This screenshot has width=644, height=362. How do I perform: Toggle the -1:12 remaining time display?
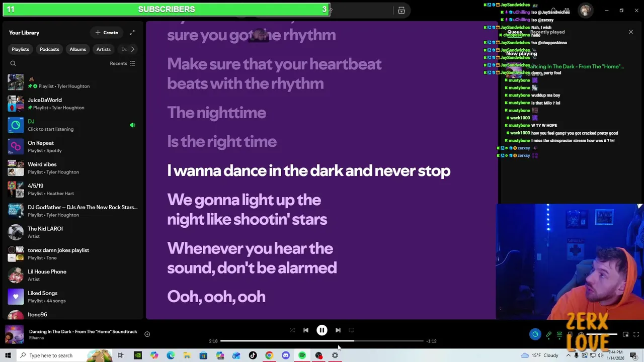click(431, 341)
